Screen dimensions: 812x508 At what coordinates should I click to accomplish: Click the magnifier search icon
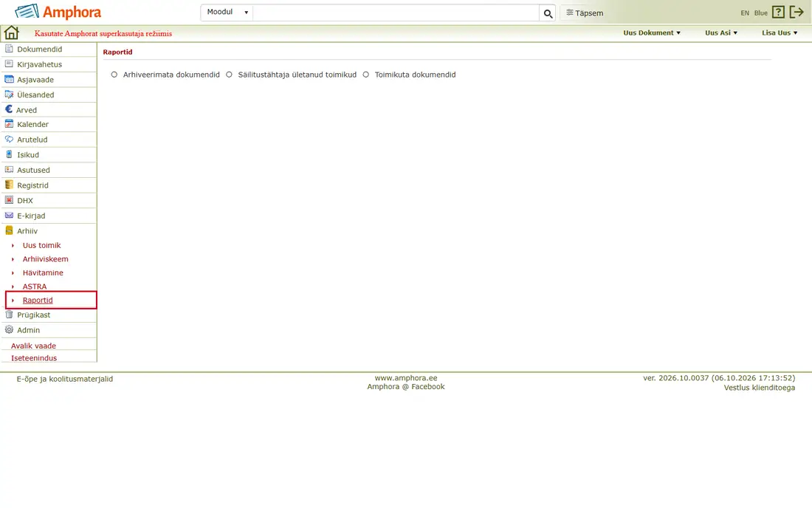pyautogui.click(x=548, y=13)
